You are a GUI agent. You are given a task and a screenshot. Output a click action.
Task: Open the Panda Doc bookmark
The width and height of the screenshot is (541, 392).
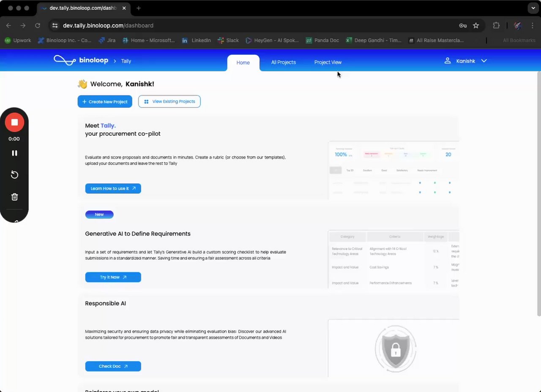tap(322, 41)
